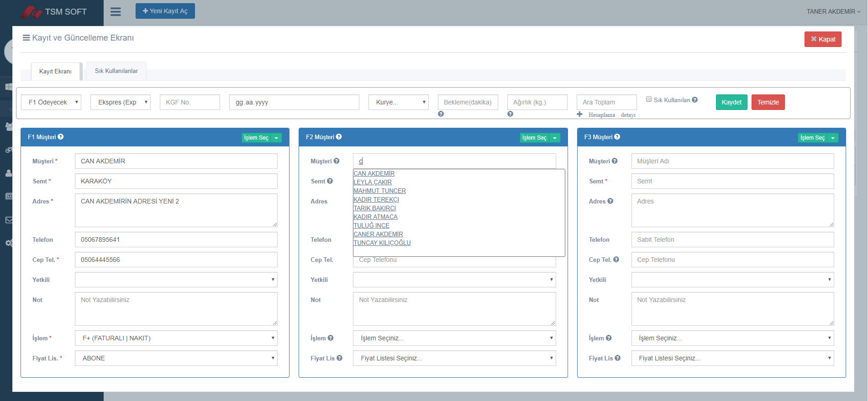This screenshot has width=868, height=401.
Task: Click help icon next to Sık Kullanılan
Action: (694, 100)
